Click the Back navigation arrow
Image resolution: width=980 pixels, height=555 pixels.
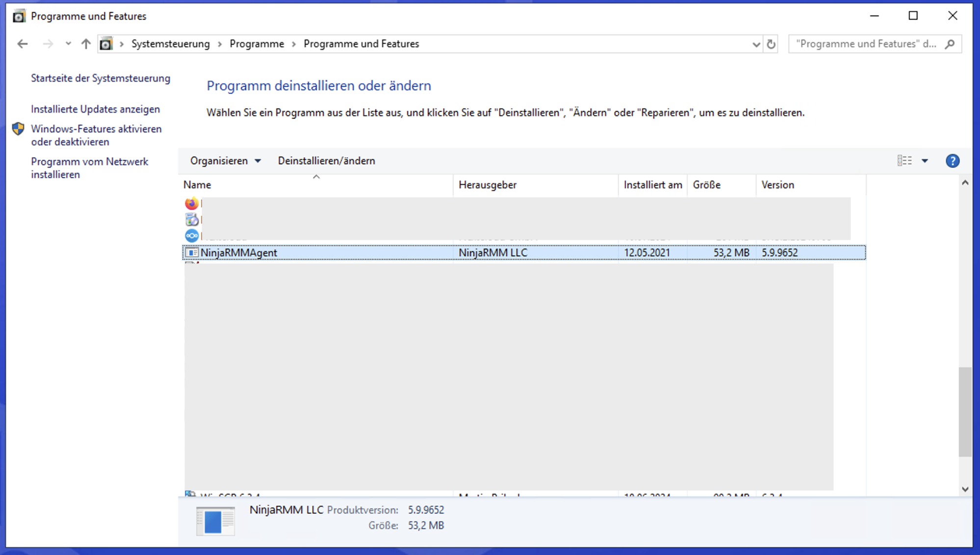[23, 44]
